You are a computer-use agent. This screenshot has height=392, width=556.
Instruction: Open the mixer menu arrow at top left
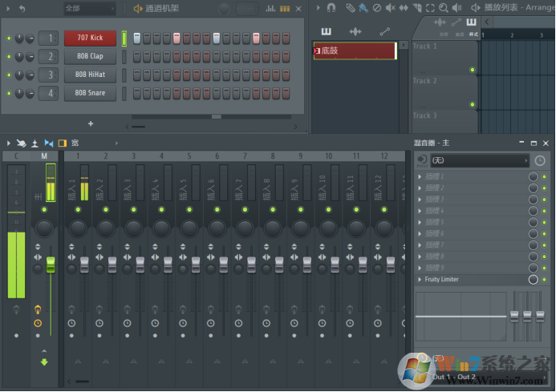point(7,143)
